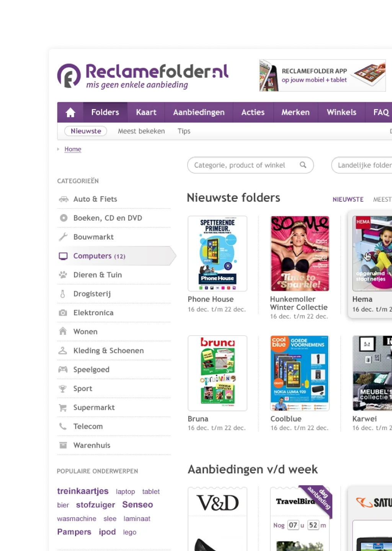Click the laptop tag
The height and width of the screenshot is (551, 392).
(x=126, y=492)
